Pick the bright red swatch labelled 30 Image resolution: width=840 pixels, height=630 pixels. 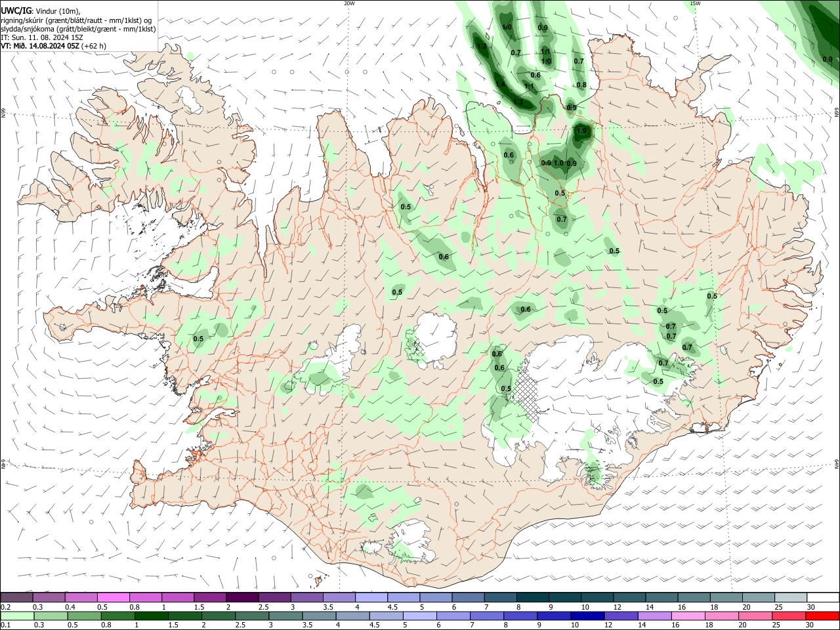(x=822, y=616)
